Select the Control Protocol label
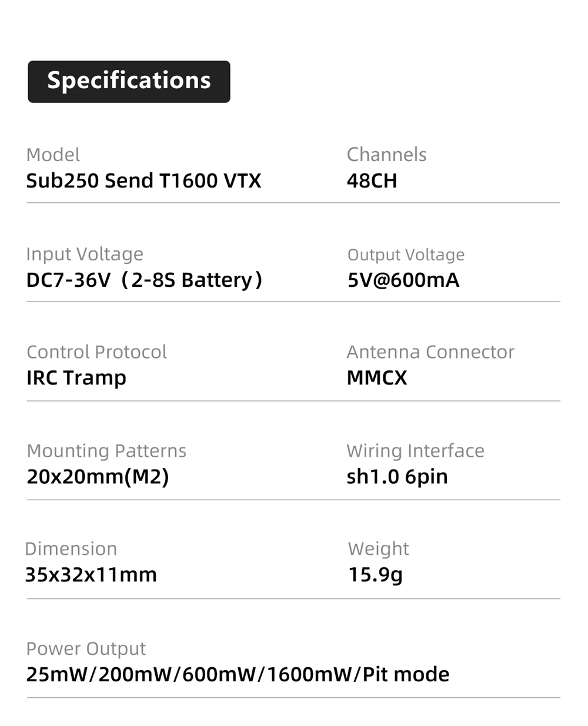 96,352
